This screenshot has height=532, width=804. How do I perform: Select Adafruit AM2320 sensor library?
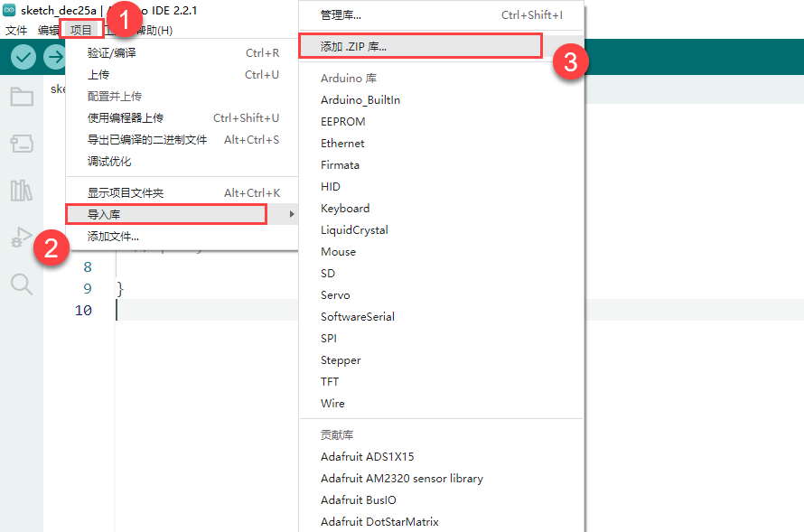click(x=401, y=479)
